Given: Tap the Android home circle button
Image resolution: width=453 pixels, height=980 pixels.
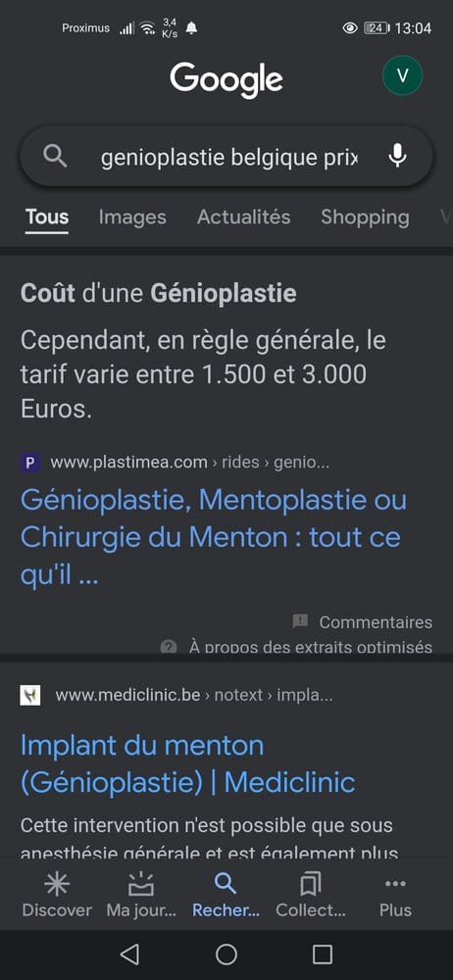Looking at the screenshot, I should click(x=226, y=955).
